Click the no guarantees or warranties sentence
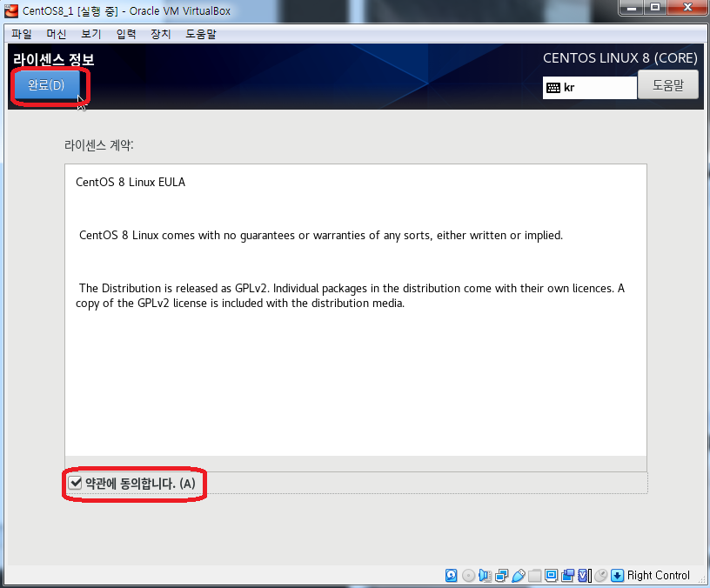 [321, 236]
